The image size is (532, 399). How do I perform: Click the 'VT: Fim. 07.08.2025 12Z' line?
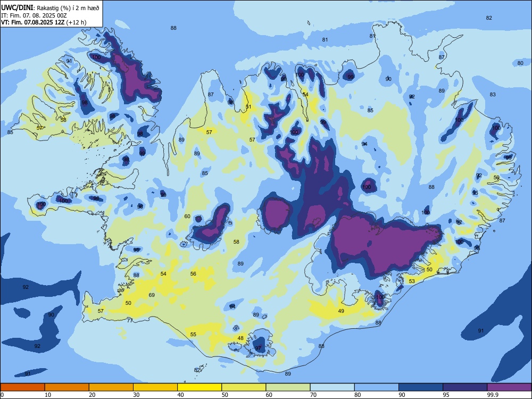tap(32, 22)
